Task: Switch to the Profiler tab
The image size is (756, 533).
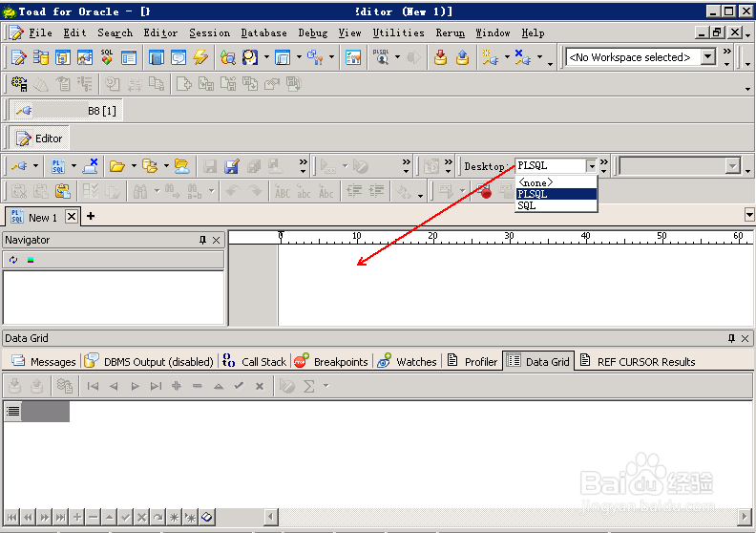Action: 472,362
